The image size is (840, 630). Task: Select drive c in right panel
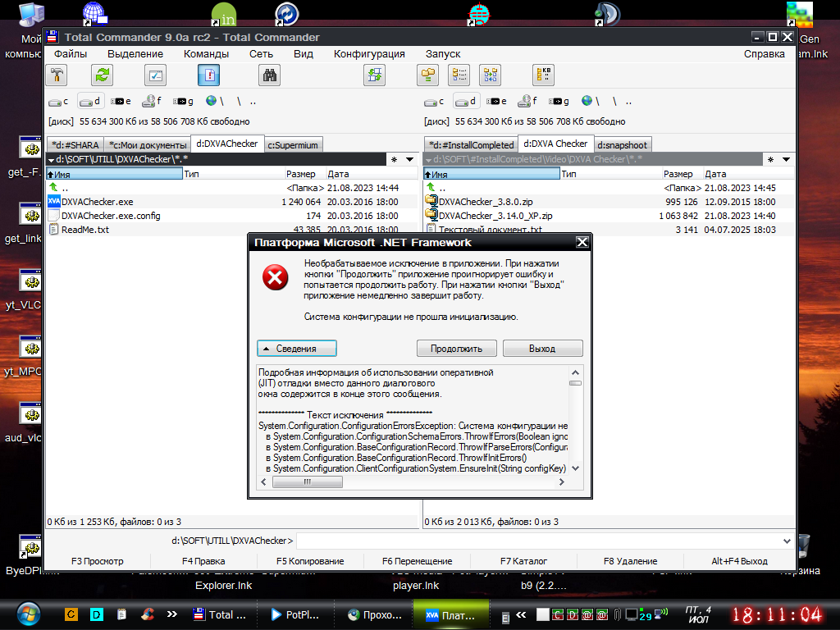click(434, 101)
